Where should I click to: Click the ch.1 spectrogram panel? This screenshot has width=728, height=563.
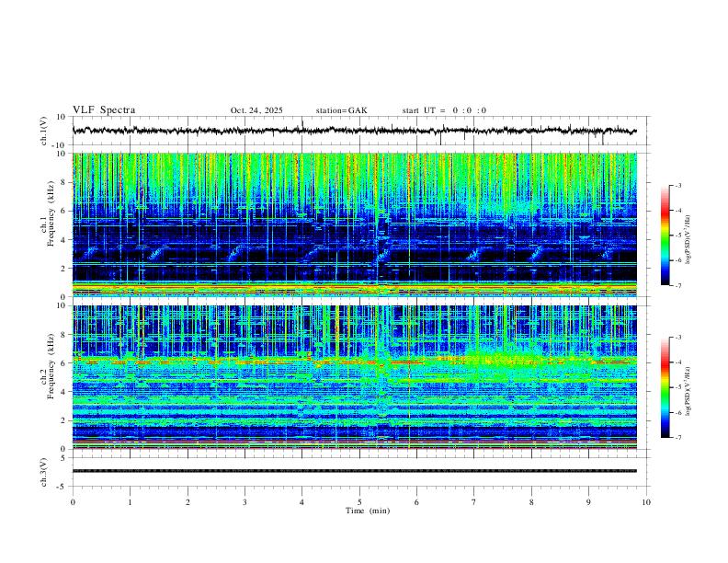[x=354, y=224]
